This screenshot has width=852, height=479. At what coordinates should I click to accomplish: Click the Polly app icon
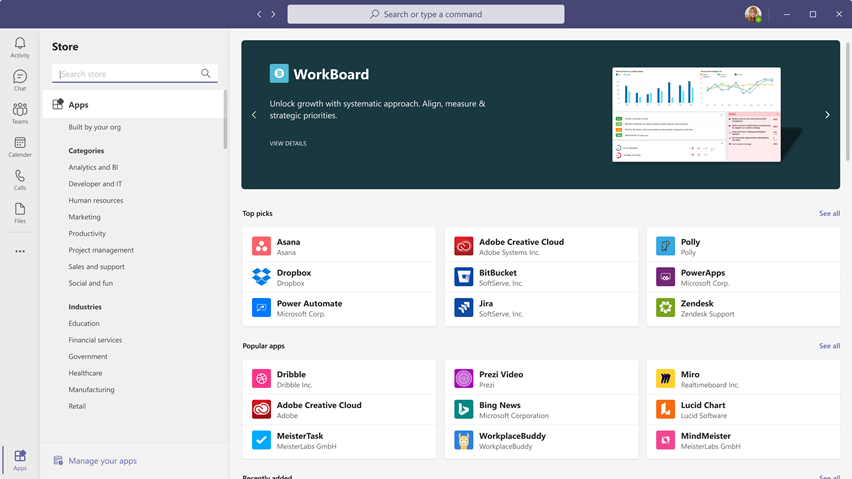coord(666,246)
